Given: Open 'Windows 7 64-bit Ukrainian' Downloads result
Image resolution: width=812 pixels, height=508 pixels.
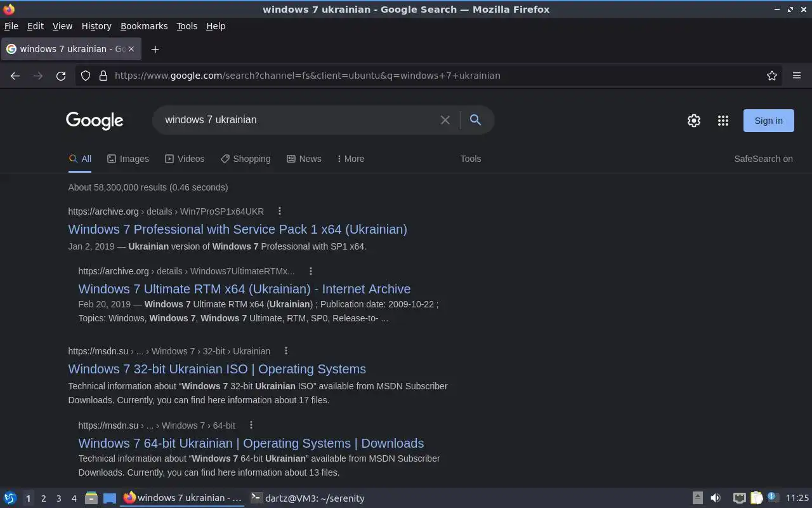Looking at the screenshot, I should coord(251,443).
